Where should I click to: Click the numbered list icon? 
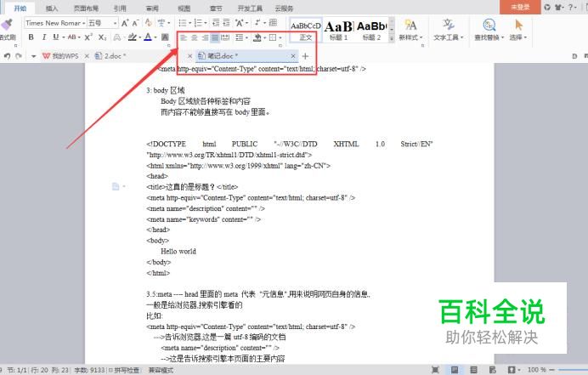tap(198, 23)
